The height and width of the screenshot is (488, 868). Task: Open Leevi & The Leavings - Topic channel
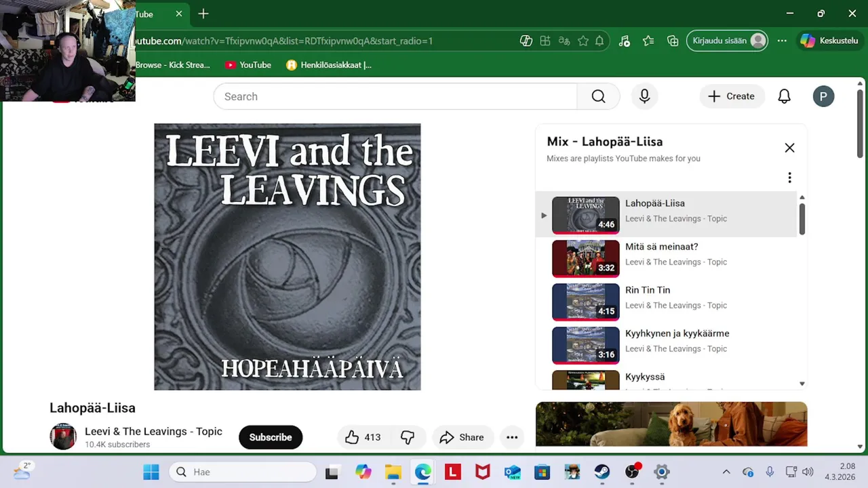tap(153, 431)
